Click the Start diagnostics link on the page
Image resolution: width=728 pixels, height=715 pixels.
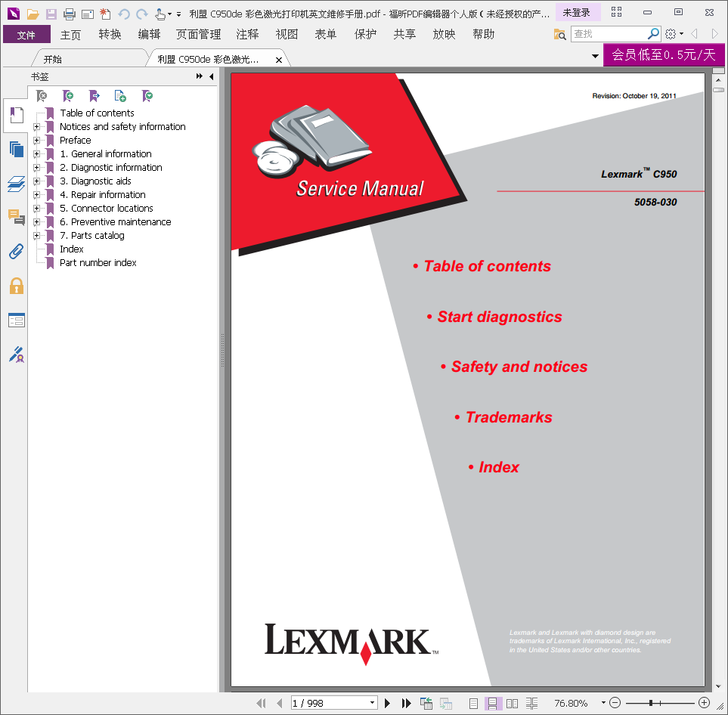pyautogui.click(x=500, y=317)
